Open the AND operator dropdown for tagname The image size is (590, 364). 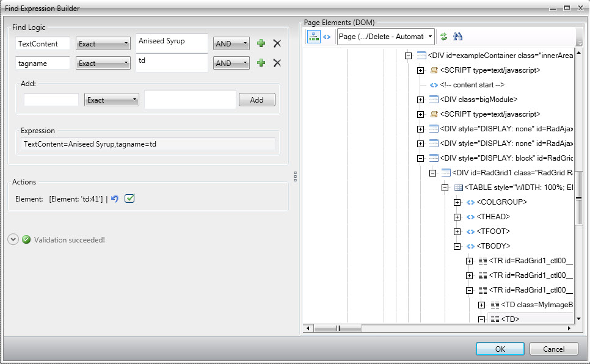click(x=231, y=63)
